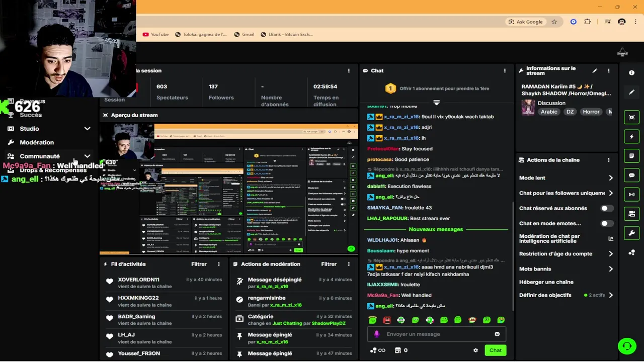The width and height of the screenshot is (644, 362).
Task: Click the Aperçu du stream preview video
Action: [x=229, y=189]
